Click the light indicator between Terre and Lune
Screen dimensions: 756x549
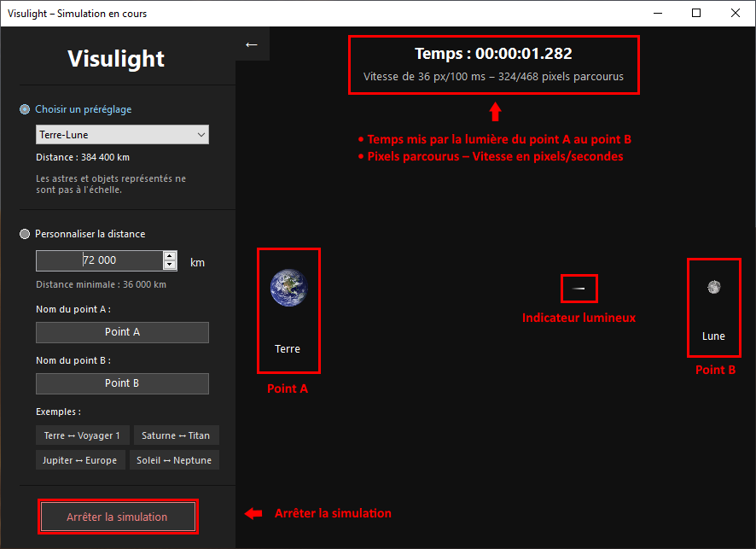point(579,289)
